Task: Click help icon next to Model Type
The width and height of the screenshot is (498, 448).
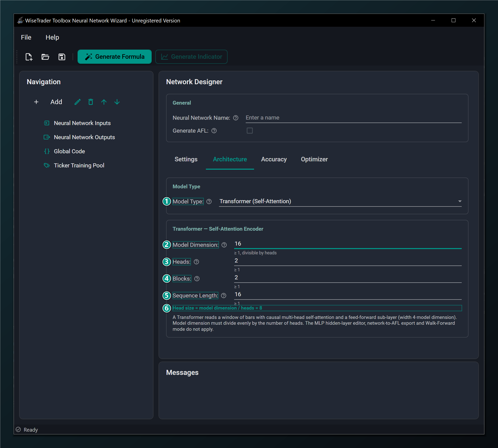Action: coord(209,201)
